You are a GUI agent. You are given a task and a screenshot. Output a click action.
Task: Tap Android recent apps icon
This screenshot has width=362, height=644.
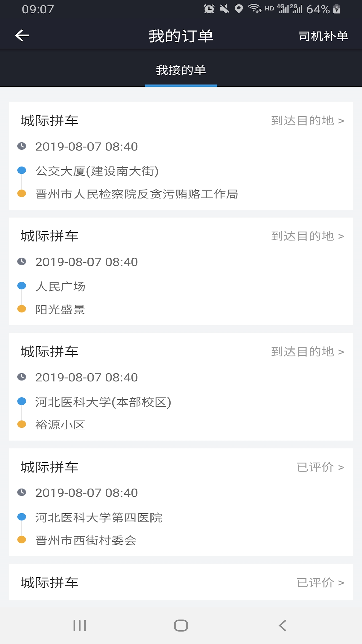[80, 625]
